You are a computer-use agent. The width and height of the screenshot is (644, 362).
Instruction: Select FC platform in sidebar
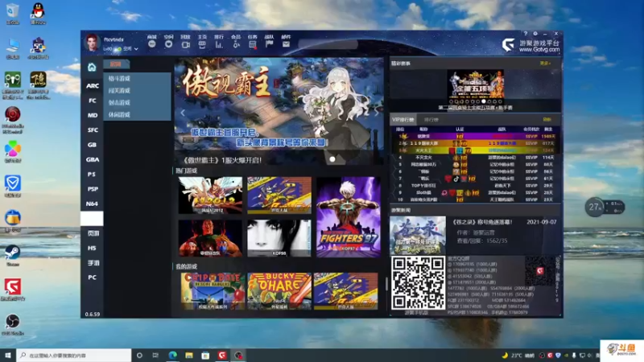[93, 101]
